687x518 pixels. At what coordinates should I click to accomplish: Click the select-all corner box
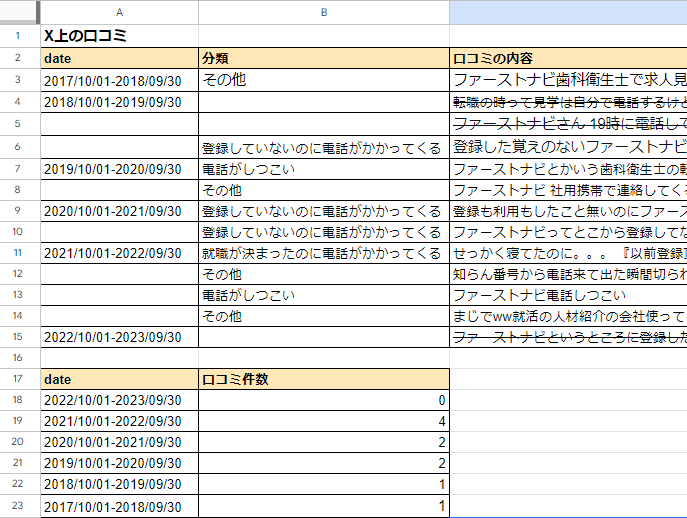[x=20, y=12]
